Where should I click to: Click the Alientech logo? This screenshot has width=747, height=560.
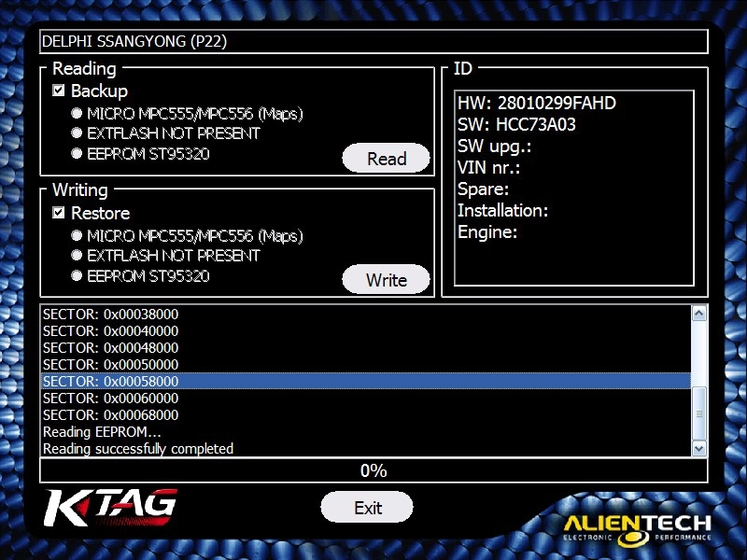[638, 529]
